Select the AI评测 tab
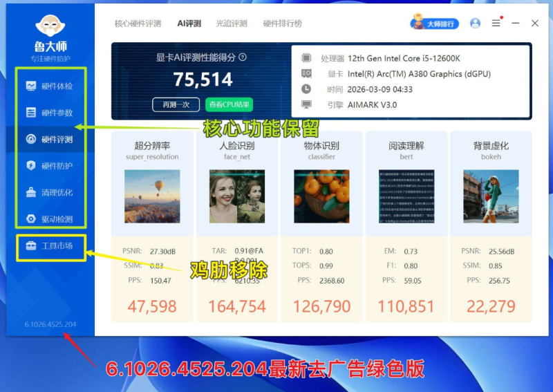The width and height of the screenshot is (553, 392). tap(189, 24)
